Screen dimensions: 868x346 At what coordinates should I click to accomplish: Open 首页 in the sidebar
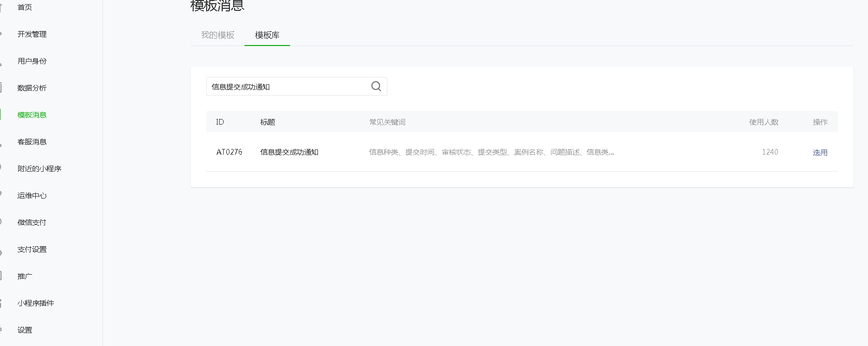(x=25, y=7)
